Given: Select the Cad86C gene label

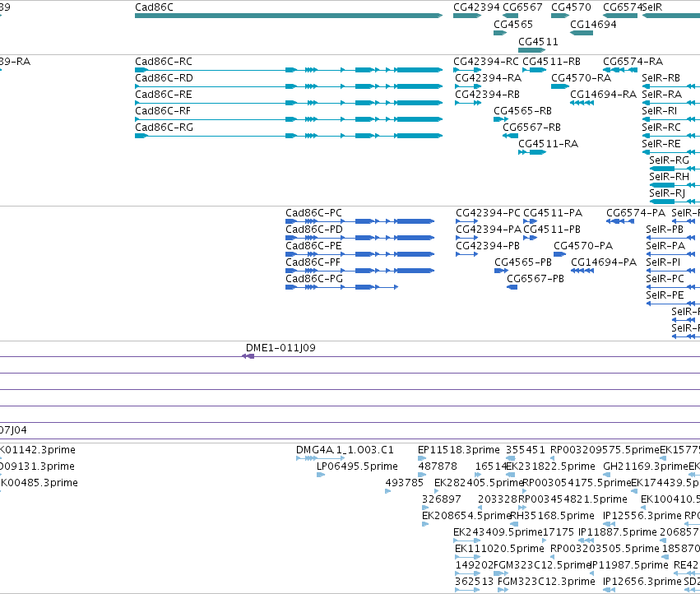Looking at the screenshot, I should click(154, 7).
